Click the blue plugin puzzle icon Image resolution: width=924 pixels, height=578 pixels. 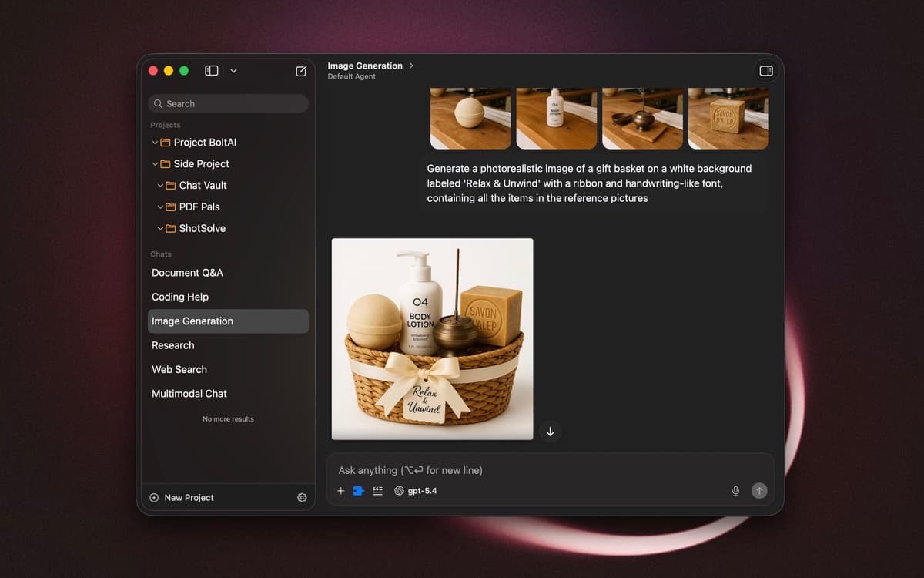point(358,491)
